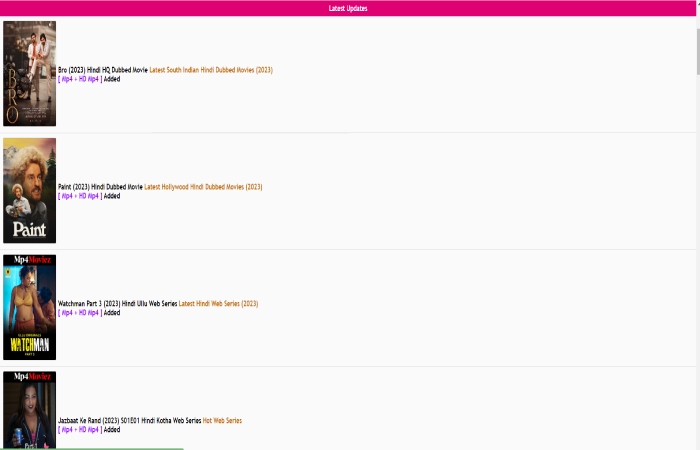The image size is (700, 450).
Task: Click Mp4 + HD Mp4 text under Paint
Action: pos(80,196)
